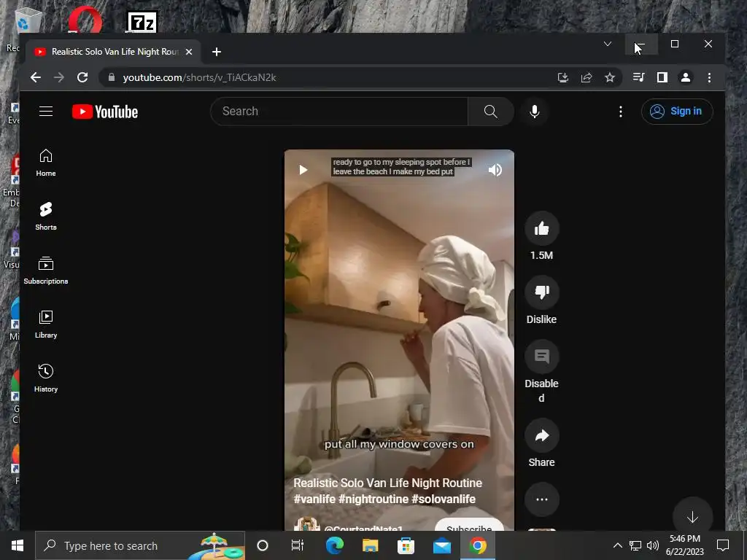The width and height of the screenshot is (747, 560).
Task: Click the address bar URL
Action: click(x=199, y=77)
